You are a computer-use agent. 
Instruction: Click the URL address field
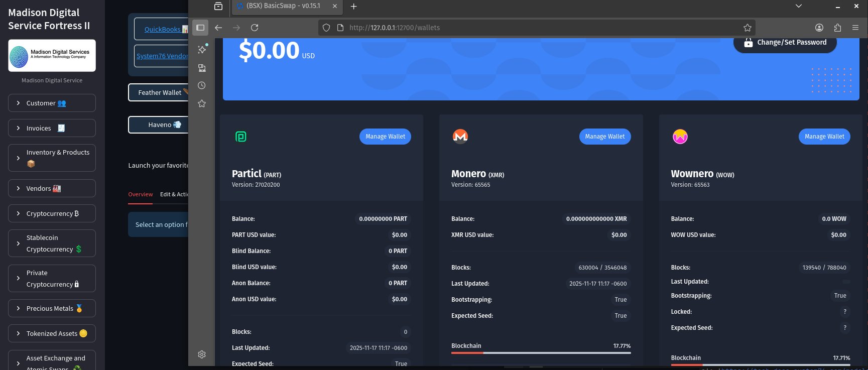point(542,28)
